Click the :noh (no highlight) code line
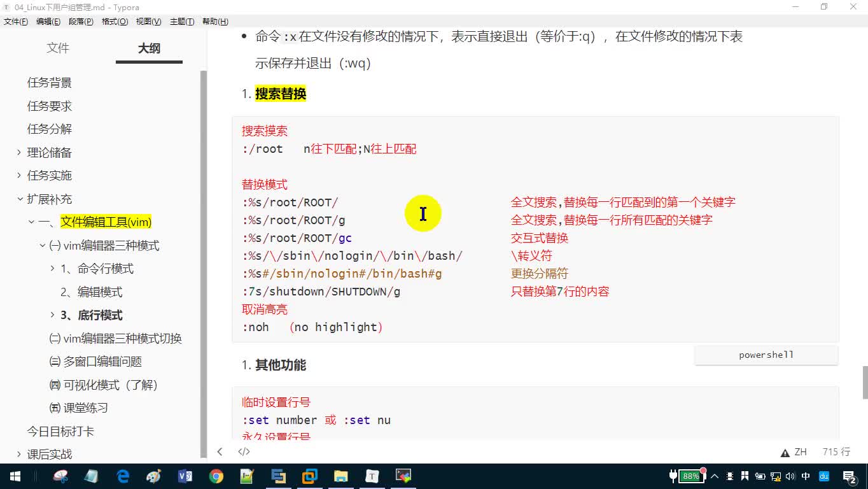The width and height of the screenshot is (868, 489). click(312, 327)
